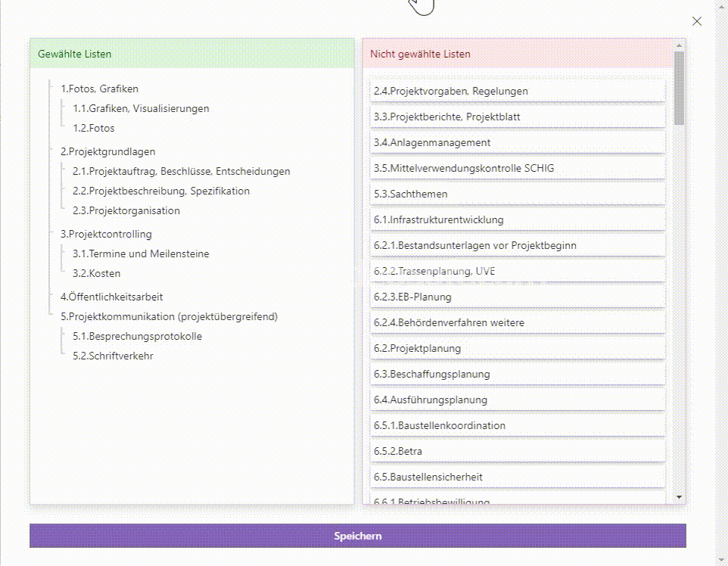Select "3.Projektcontrolling" on the left side
This screenshot has width=728, height=566.
coord(106,234)
